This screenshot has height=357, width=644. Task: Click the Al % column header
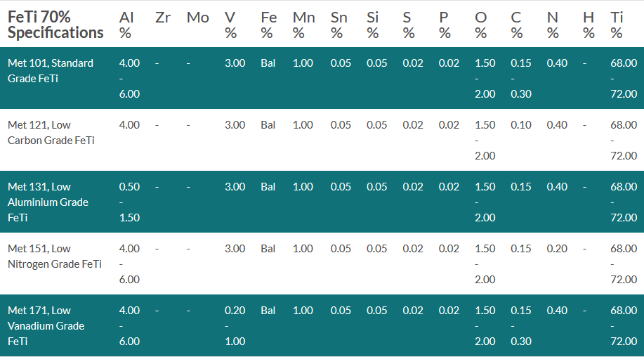pos(126,25)
